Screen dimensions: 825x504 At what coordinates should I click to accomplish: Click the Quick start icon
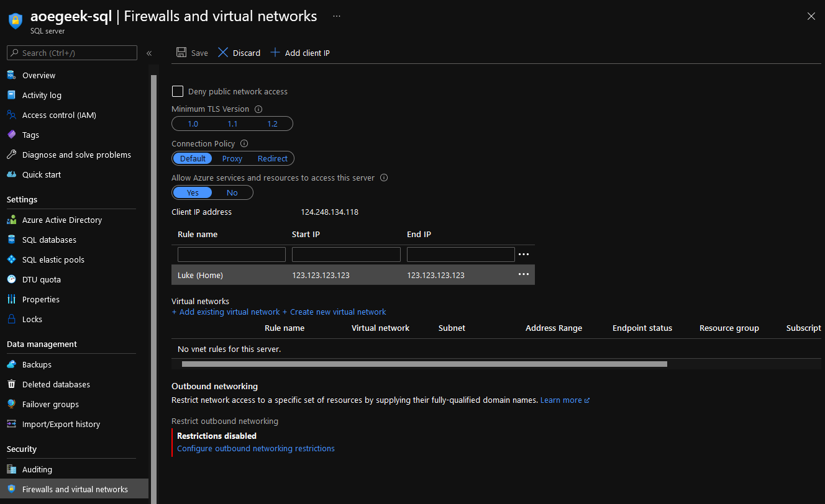tap(11, 174)
